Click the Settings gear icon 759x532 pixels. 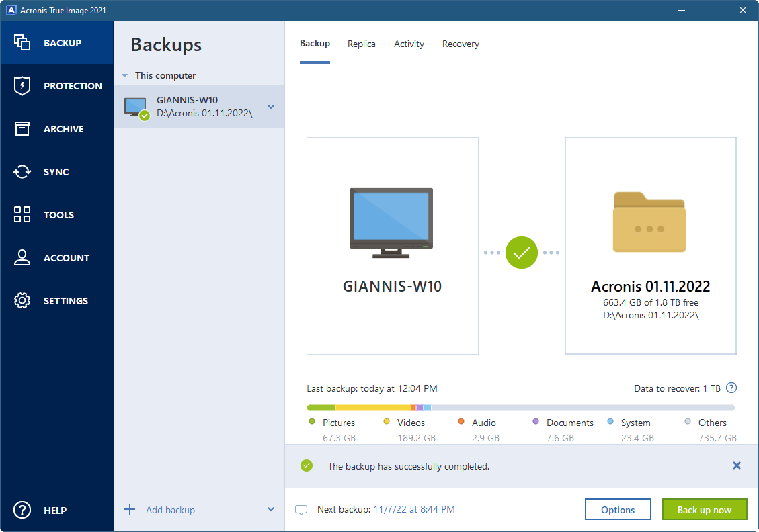(x=22, y=300)
